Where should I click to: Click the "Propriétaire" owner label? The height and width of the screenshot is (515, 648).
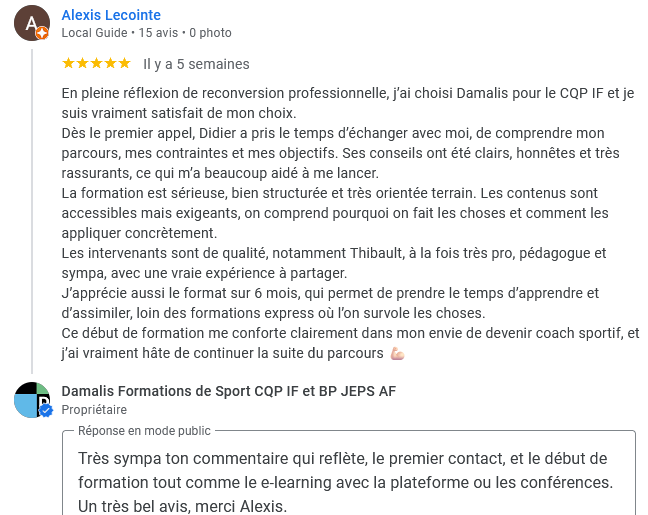point(94,410)
